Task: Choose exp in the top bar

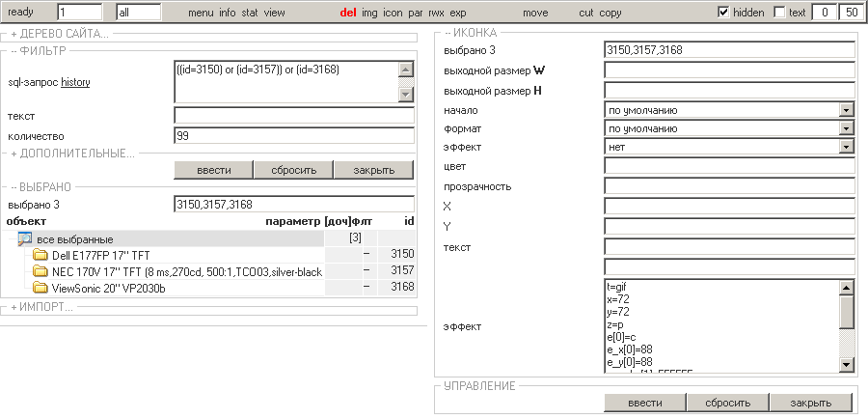Action: tap(458, 13)
